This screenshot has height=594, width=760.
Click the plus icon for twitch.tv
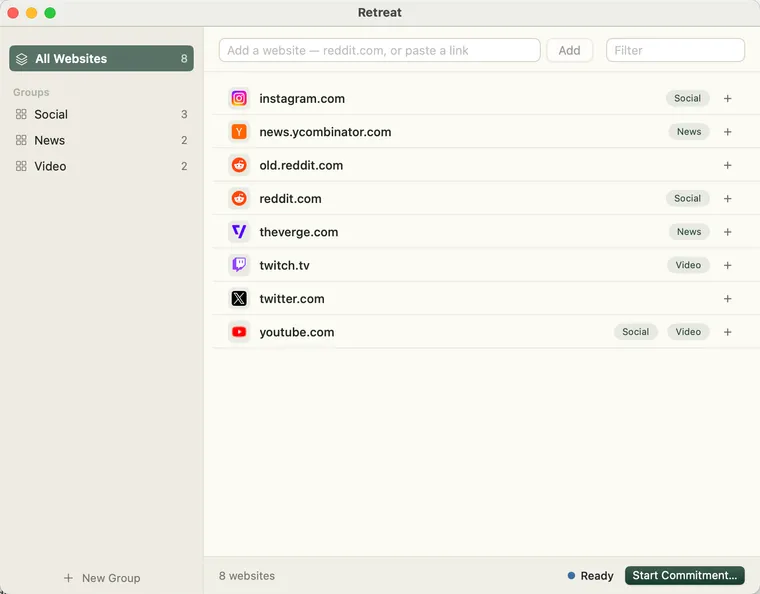pos(728,266)
